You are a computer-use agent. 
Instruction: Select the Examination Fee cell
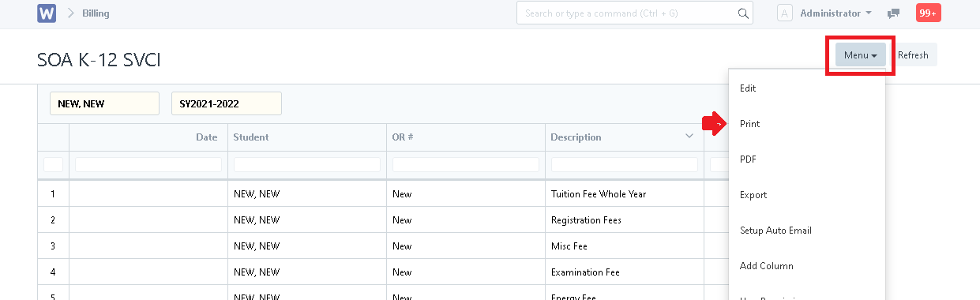(x=625, y=272)
